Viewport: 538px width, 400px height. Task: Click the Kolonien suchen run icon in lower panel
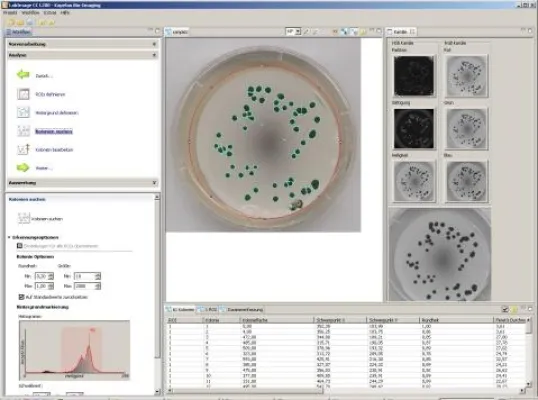point(24,218)
